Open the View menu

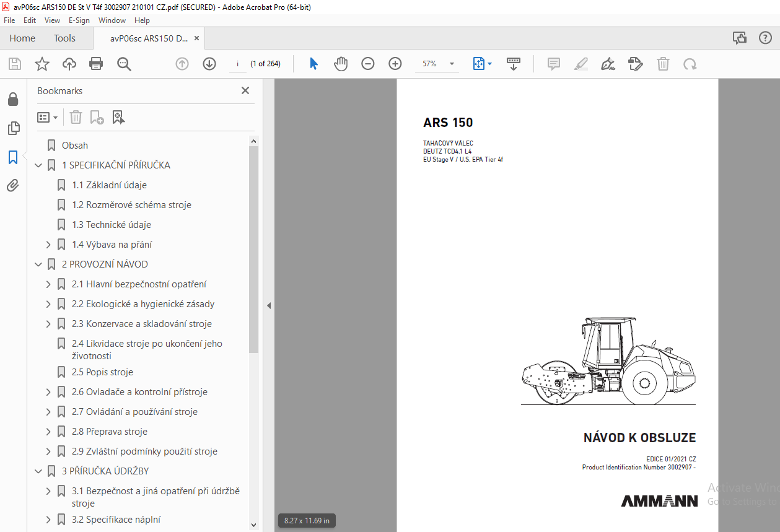click(52, 20)
